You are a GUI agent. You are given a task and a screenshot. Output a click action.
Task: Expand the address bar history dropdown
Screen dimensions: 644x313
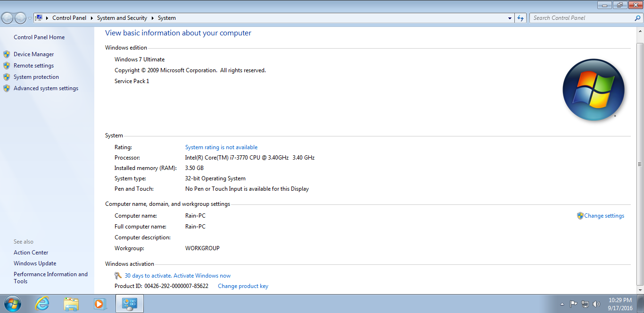tap(510, 18)
